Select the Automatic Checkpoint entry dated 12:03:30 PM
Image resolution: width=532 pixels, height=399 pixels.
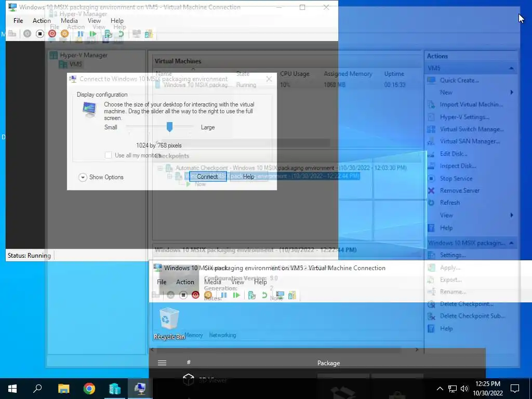[x=291, y=168]
